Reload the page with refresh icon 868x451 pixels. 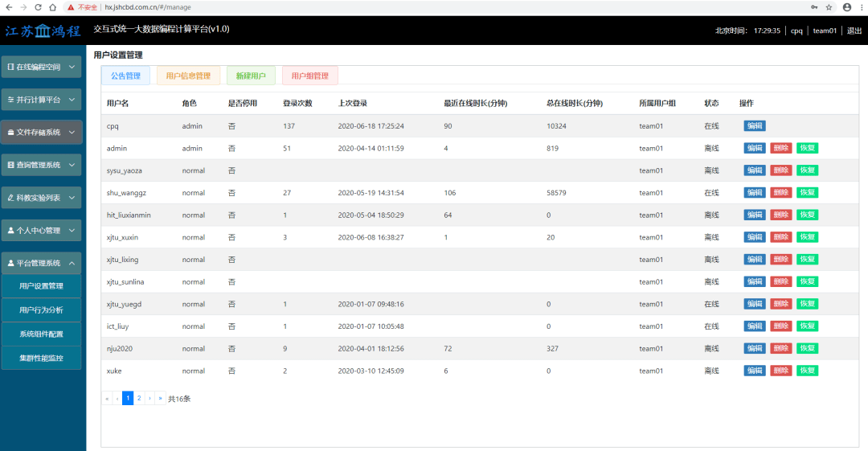pyautogui.click(x=38, y=7)
